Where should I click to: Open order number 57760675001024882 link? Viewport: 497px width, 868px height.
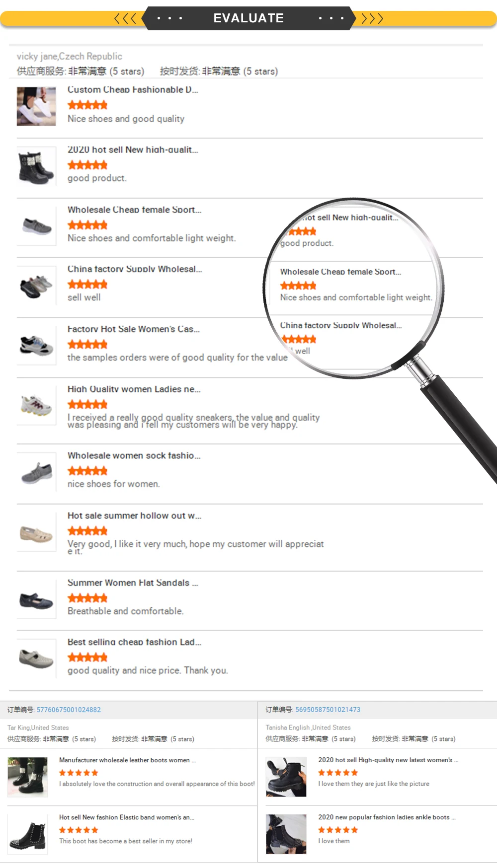(x=69, y=710)
